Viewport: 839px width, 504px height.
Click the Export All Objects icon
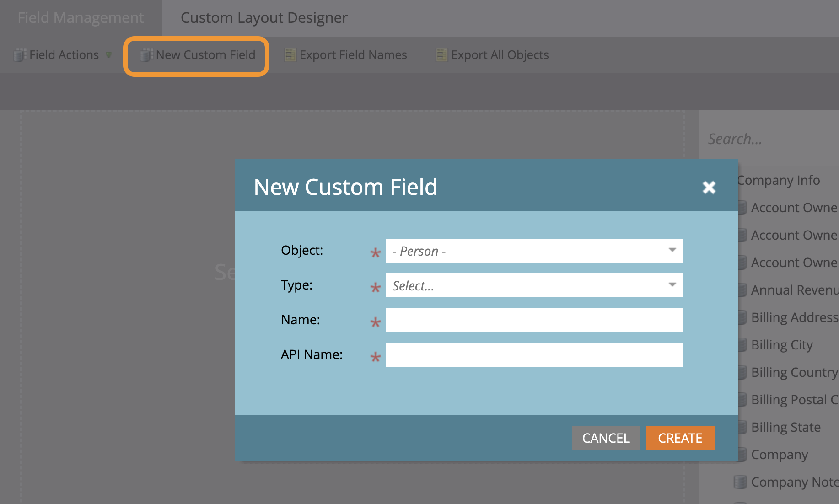point(441,55)
